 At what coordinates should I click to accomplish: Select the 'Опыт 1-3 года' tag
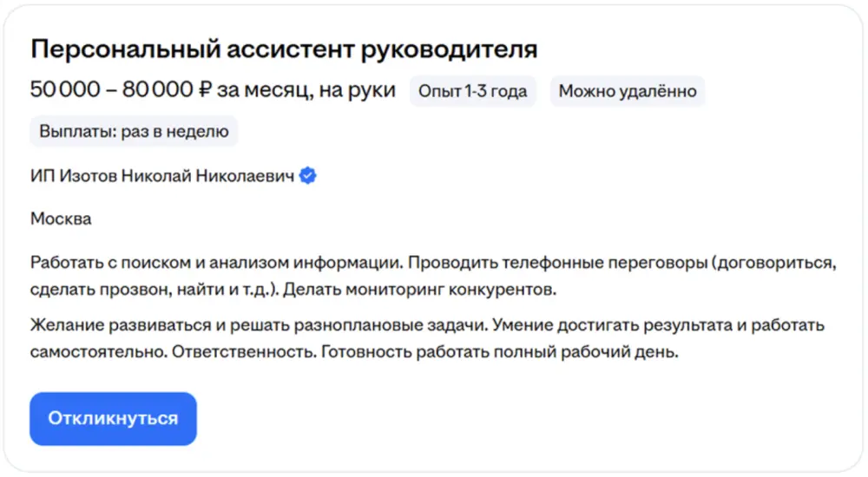(x=473, y=91)
